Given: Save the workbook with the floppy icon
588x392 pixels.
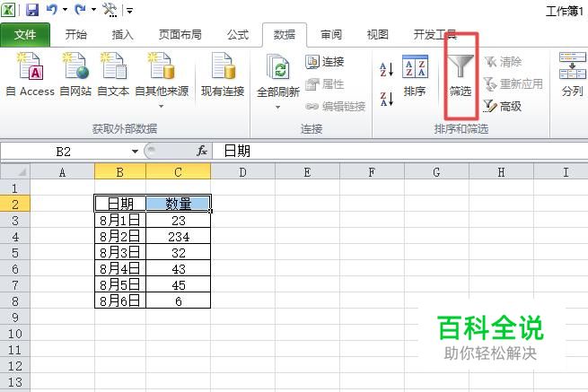Looking at the screenshot, I should pyautogui.click(x=32, y=9).
